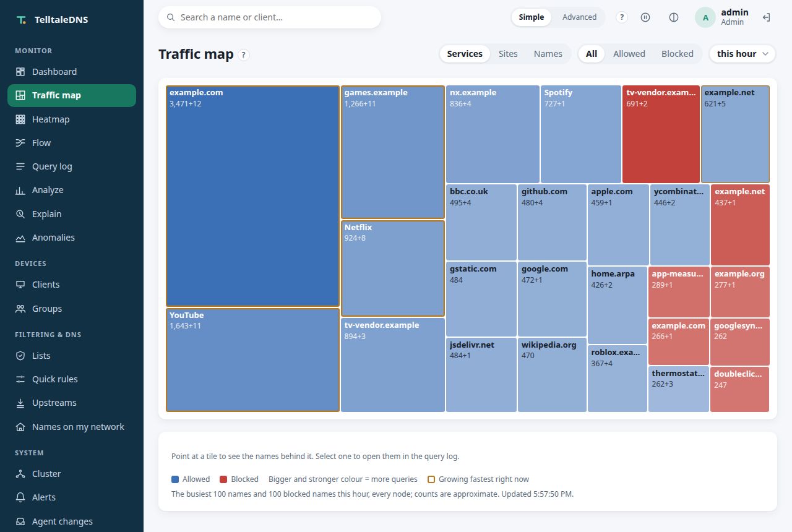
Task: Toggle the theme contrast icon
Action: [x=674, y=17]
